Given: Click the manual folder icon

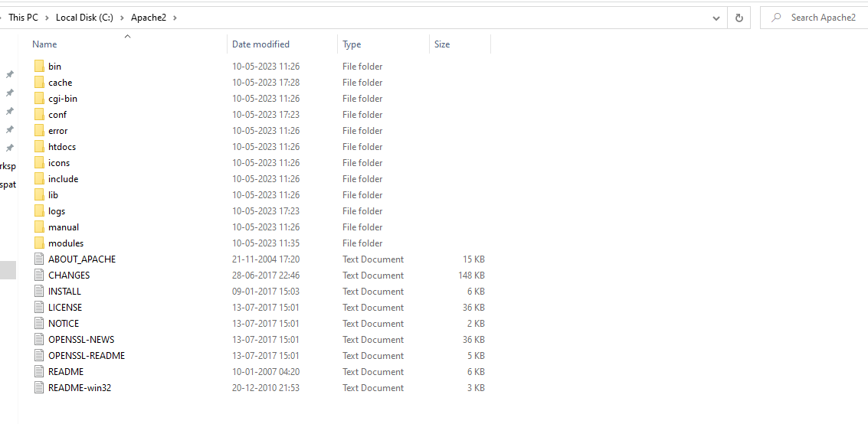Looking at the screenshot, I should [x=39, y=227].
